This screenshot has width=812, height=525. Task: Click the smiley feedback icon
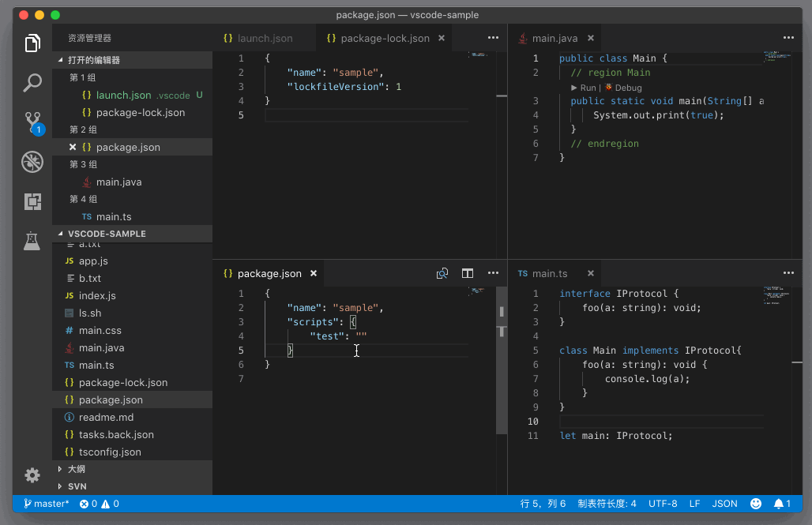click(x=756, y=504)
